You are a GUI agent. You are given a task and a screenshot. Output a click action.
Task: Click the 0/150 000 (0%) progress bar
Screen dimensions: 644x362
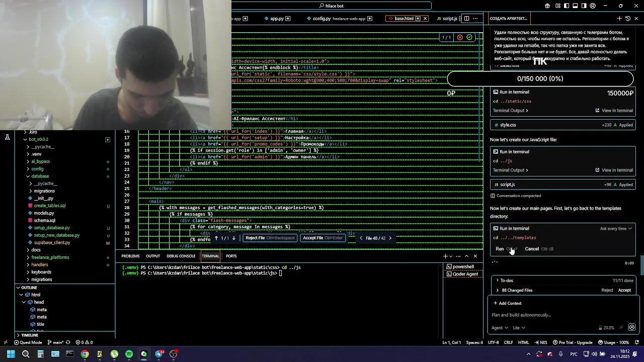click(x=540, y=79)
